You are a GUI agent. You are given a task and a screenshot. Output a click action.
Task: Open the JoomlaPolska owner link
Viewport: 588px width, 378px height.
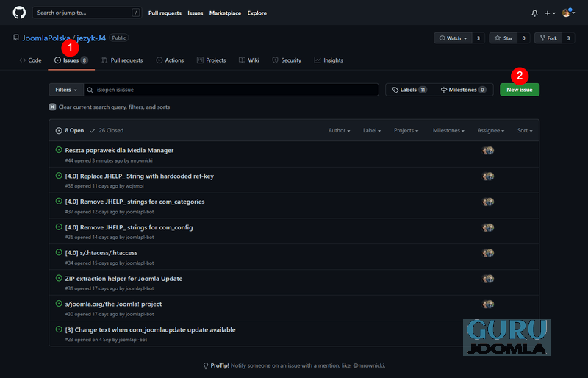click(46, 38)
